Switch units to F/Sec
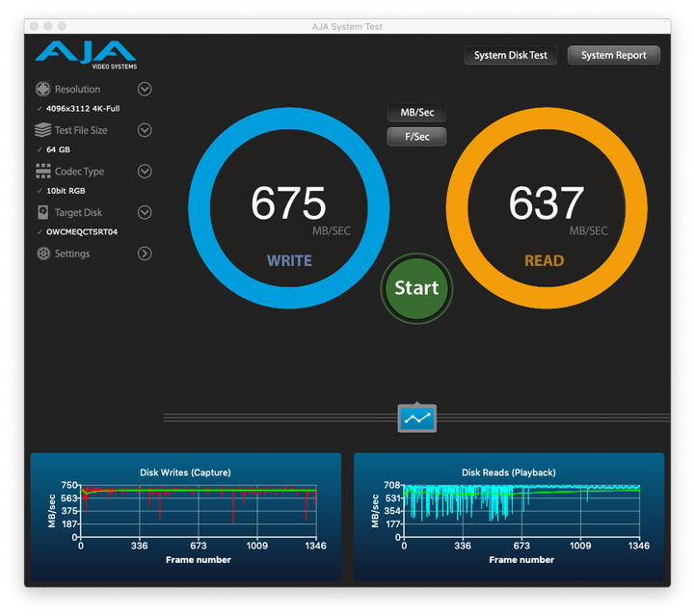 pos(416,137)
